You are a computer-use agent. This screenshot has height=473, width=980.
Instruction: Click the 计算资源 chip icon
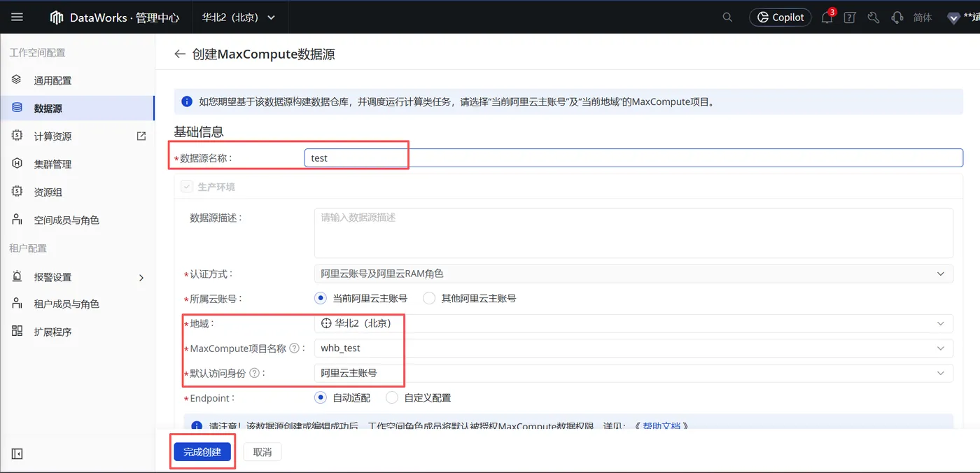pyautogui.click(x=17, y=136)
